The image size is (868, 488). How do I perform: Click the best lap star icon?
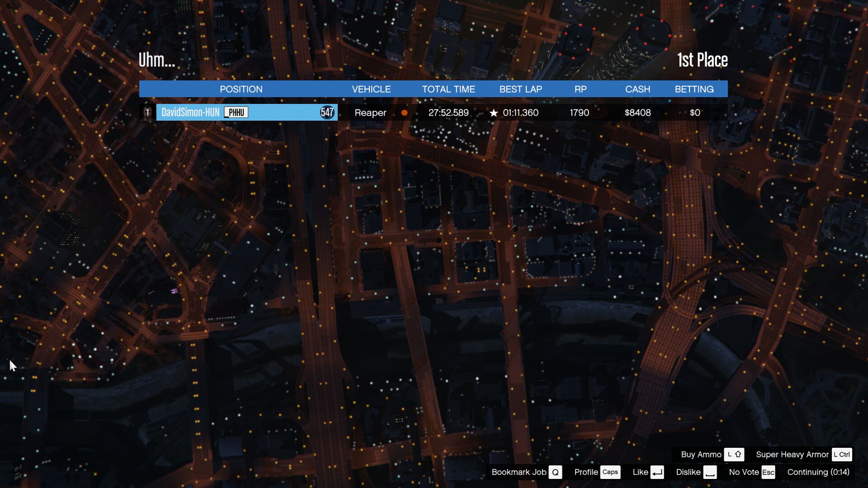click(494, 113)
